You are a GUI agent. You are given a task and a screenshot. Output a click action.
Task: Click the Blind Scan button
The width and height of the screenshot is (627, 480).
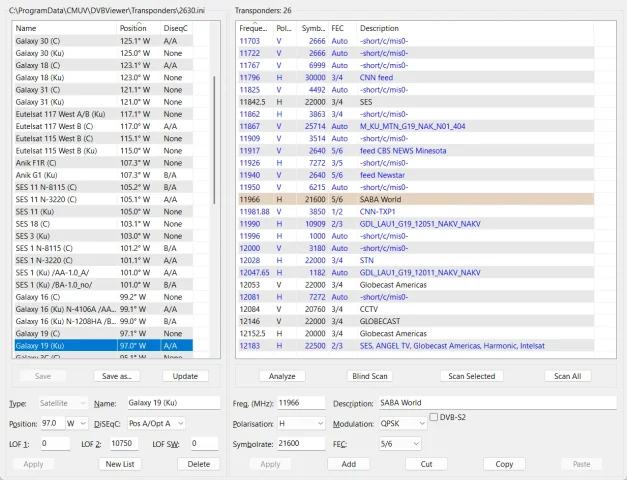click(370, 376)
